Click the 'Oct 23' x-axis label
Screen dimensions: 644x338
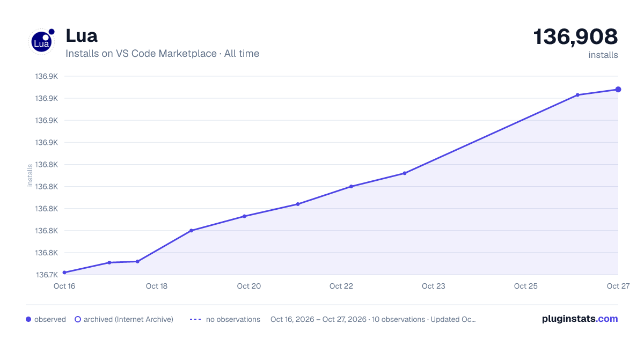[434, 286]
